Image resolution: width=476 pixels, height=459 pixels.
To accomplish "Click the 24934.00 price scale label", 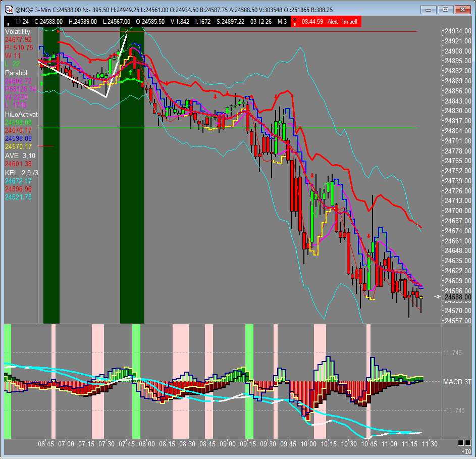I will [456, 31].
